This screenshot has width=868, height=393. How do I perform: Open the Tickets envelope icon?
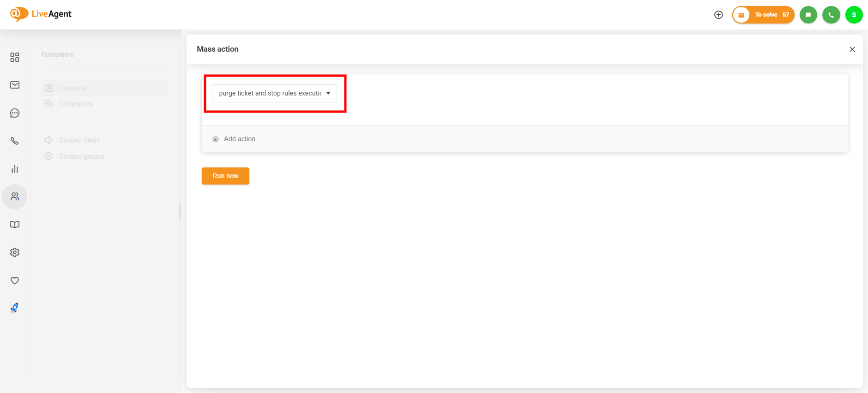click(15, 85)
